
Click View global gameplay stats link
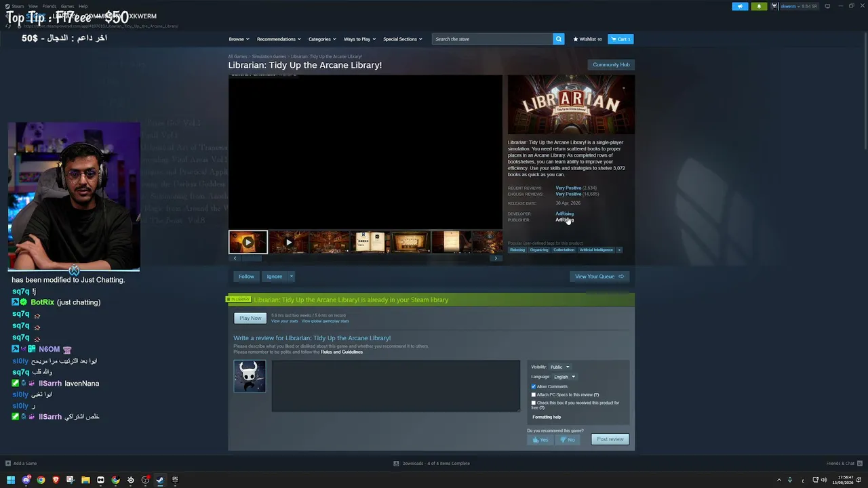click(325, 321)
